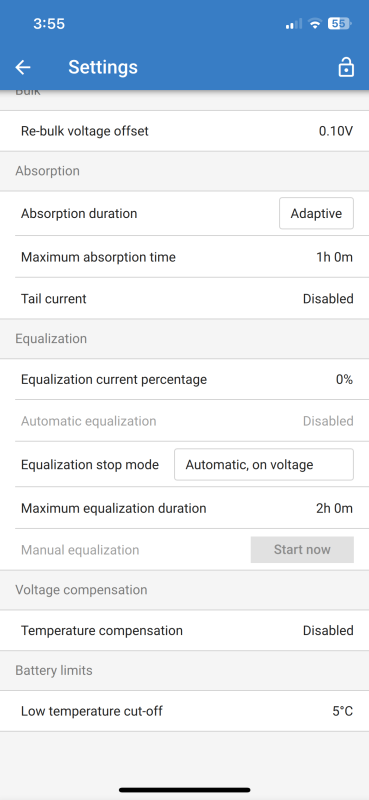Tap the Wi-Fi icon in status bar
The height and width of the screenshot is (800, 369).
click(x=315, y=23)
